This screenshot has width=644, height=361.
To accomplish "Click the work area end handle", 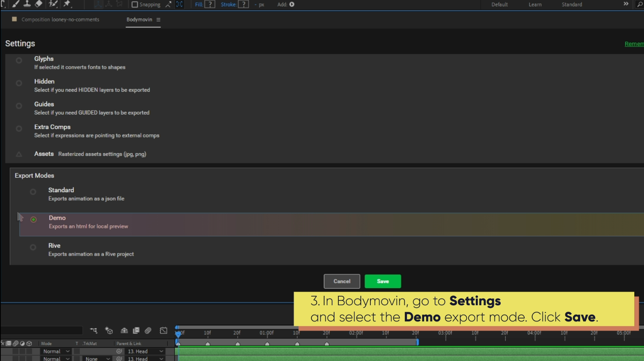I will pyautogui.click(x=417, y=342).
